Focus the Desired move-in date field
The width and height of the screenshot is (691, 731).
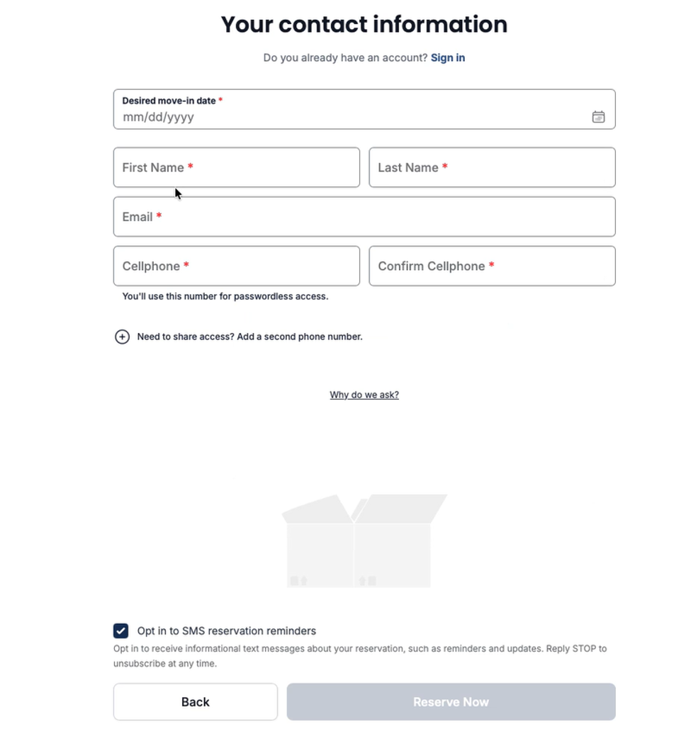[x=364, y=109]
